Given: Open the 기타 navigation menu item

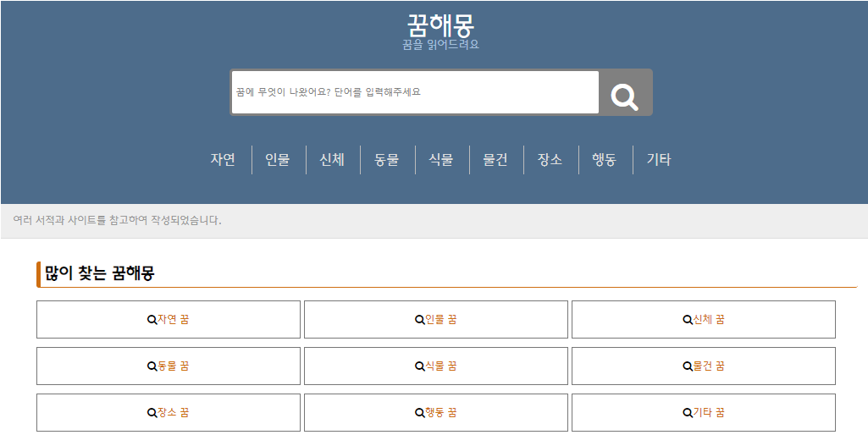Looking at the screenshot, I should [659, 159].
